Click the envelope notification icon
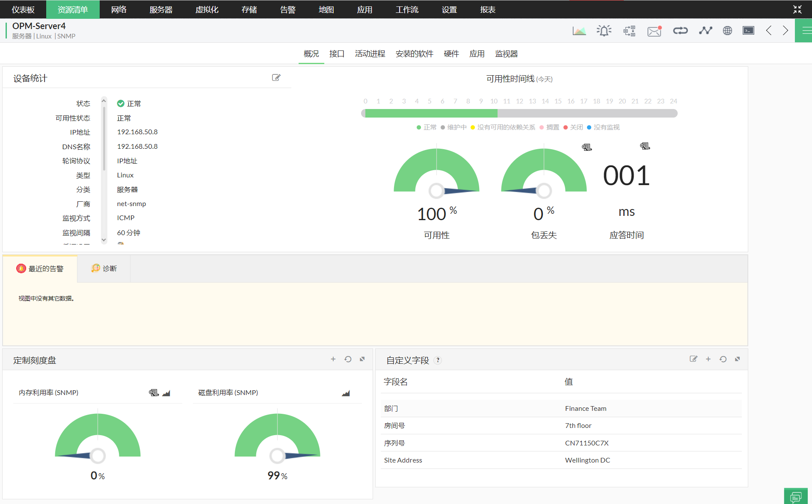The width and height of the screenshot is (812, 504). pyautogui.click(x=655, y=31)
